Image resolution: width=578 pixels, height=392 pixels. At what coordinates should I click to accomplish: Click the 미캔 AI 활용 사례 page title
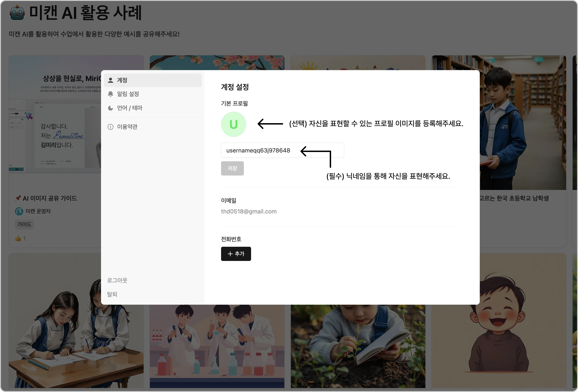tap(85, 13)
